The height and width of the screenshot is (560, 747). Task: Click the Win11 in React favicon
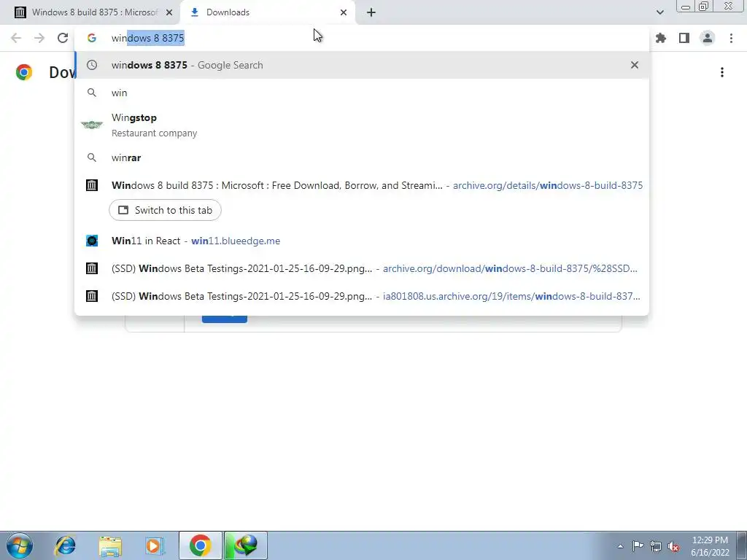(92, 241)
